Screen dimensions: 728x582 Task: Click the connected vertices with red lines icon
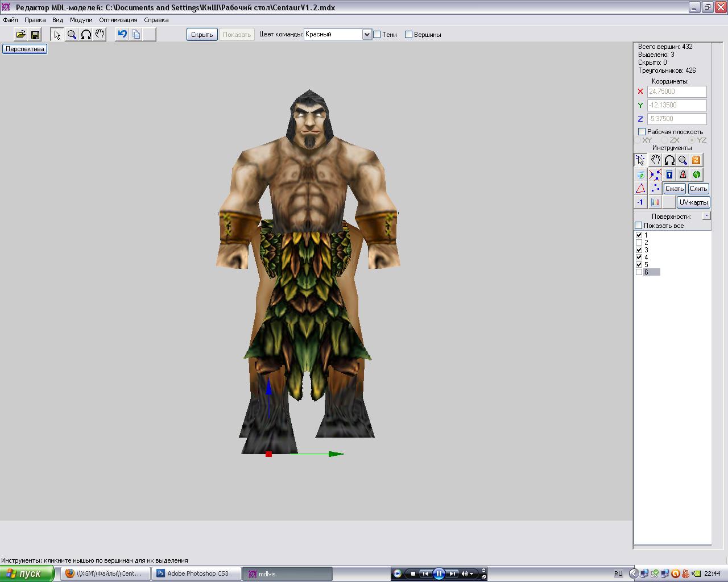655,174
